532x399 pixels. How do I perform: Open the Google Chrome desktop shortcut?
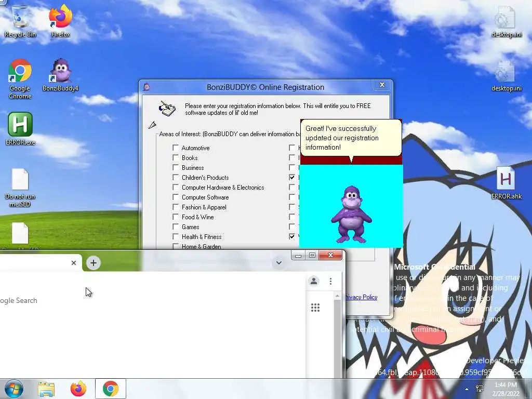(x=20, y=79)
